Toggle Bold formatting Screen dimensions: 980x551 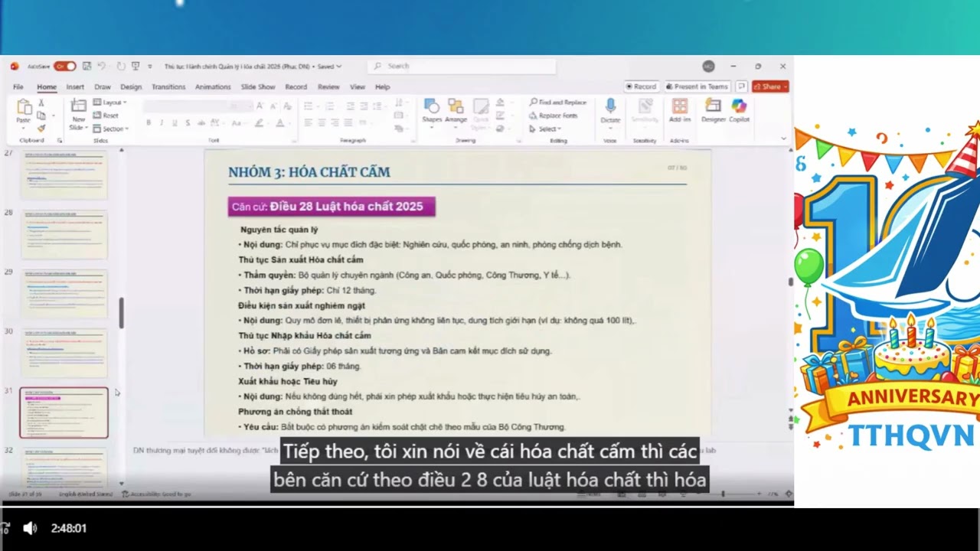tap(149, 122)
